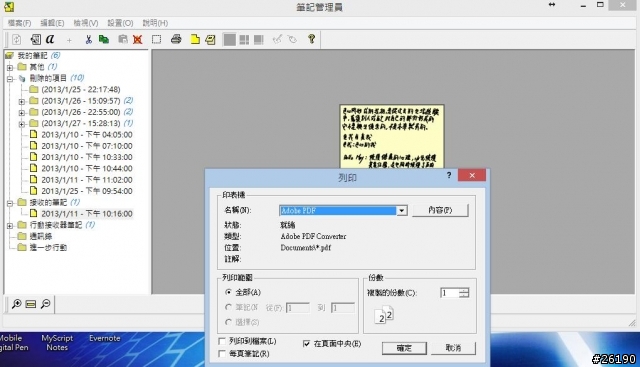Select note 2013/1/11 - 下午 10:16:00

point(87,214)
